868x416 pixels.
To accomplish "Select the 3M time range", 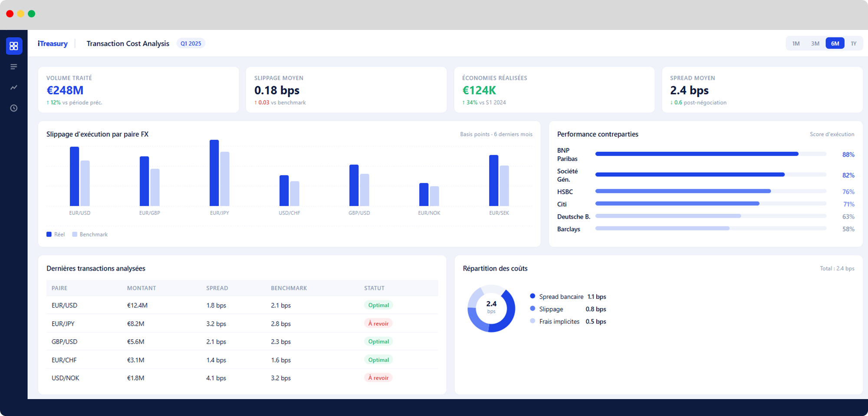I will click(815, 43).
